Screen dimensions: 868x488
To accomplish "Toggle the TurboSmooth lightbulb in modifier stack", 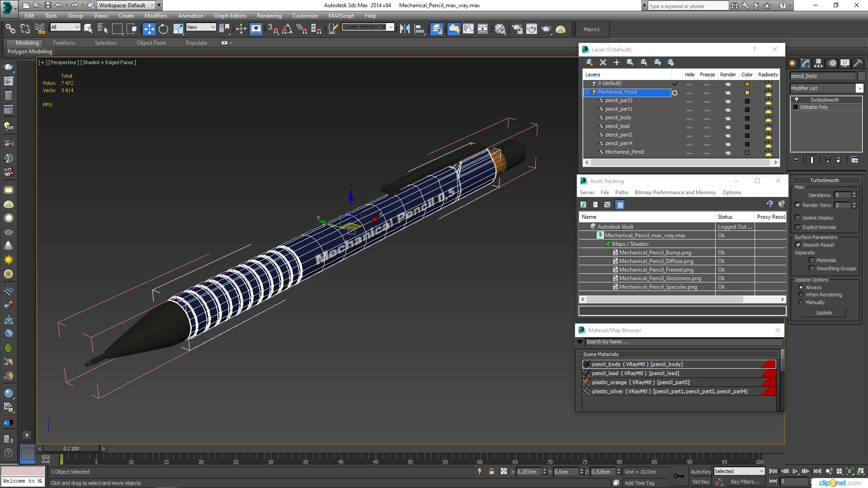I will [x=797, y=99].
